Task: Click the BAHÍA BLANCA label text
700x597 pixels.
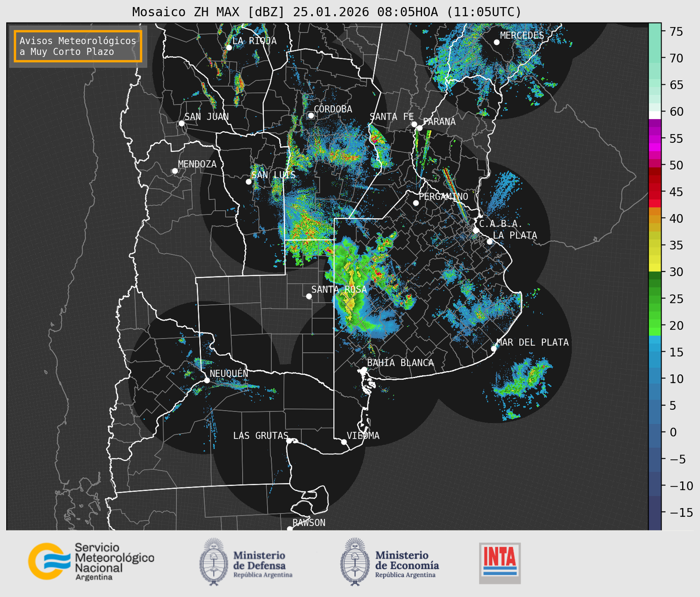Action: coord(400,363)
